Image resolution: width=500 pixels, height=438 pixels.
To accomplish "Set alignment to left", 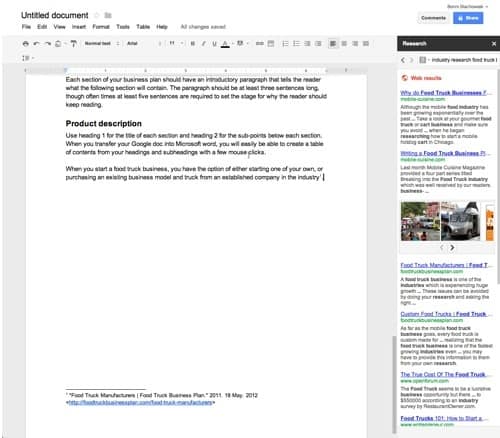I will click(333, 44).
